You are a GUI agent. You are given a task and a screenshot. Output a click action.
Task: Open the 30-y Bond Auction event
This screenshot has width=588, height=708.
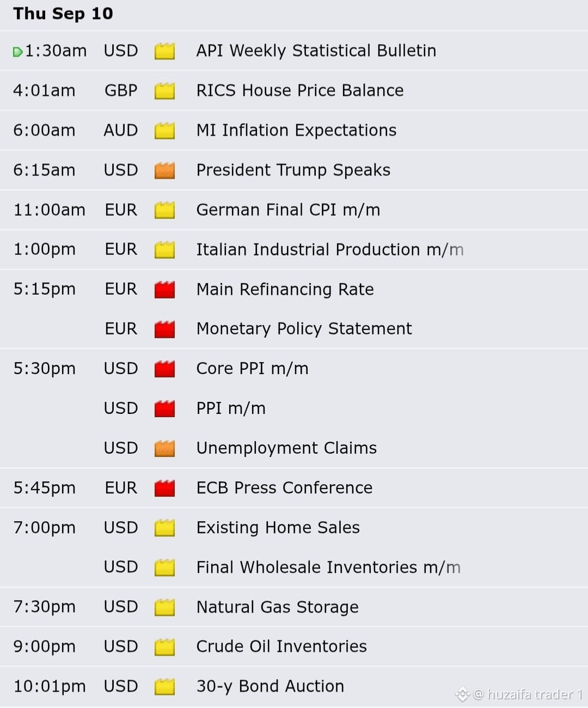point(270,686)
